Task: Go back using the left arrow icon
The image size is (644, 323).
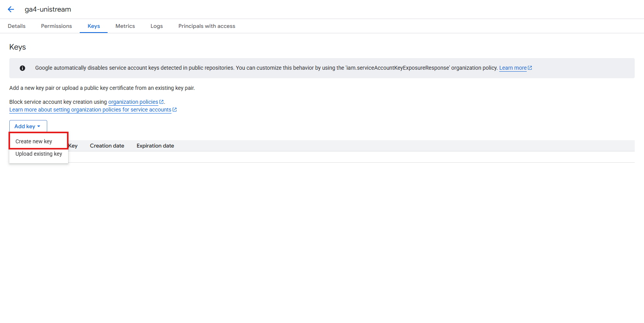Action: [x=11, y=9]
